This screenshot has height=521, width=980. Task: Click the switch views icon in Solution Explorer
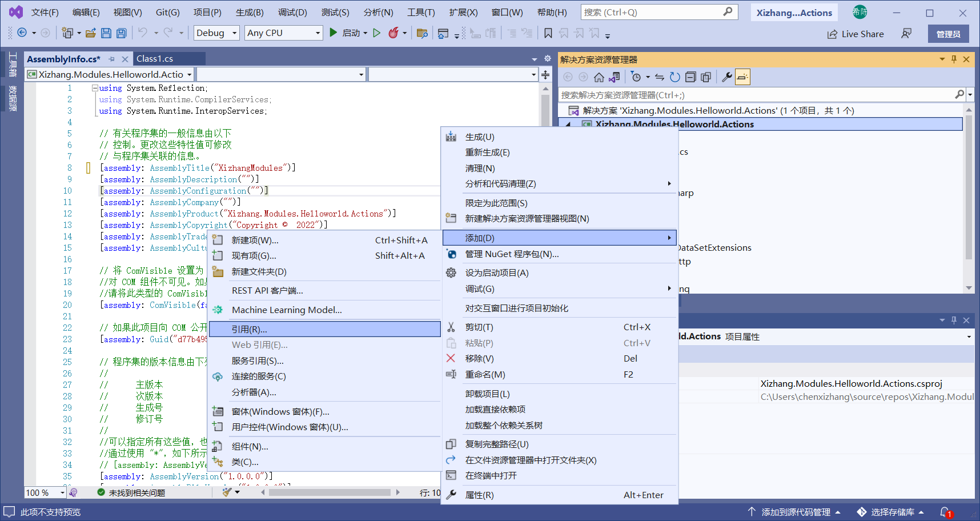pyautogui.click(x=614, y=77)
